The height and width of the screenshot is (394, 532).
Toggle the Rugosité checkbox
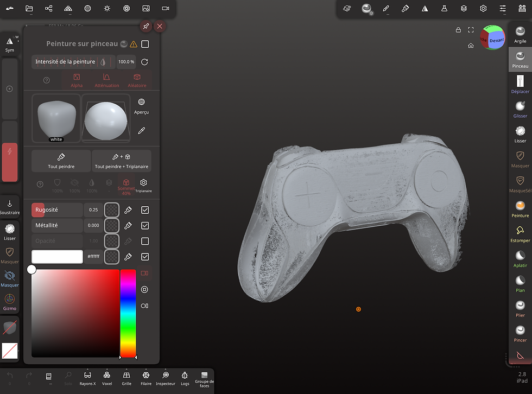click(x=145, y=210)
